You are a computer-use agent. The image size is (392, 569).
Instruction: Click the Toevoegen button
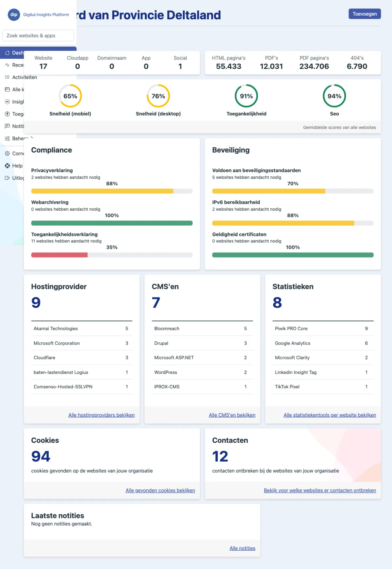[365, 14]
